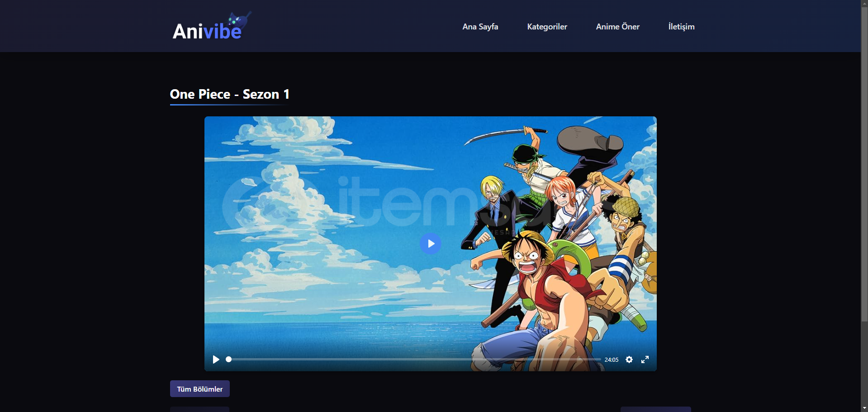
Task: Click the page vertical scrollbar thumb
Action: [864, 164]
